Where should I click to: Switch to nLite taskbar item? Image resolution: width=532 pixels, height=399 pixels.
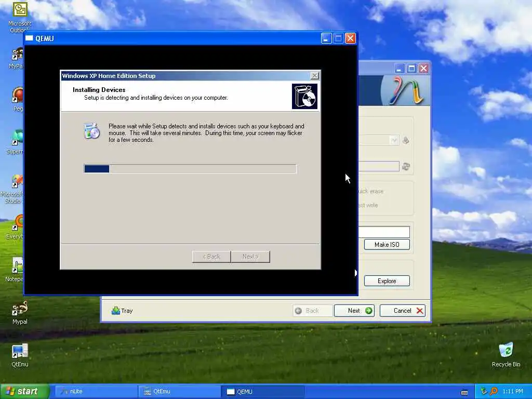[x=95, y=392]
